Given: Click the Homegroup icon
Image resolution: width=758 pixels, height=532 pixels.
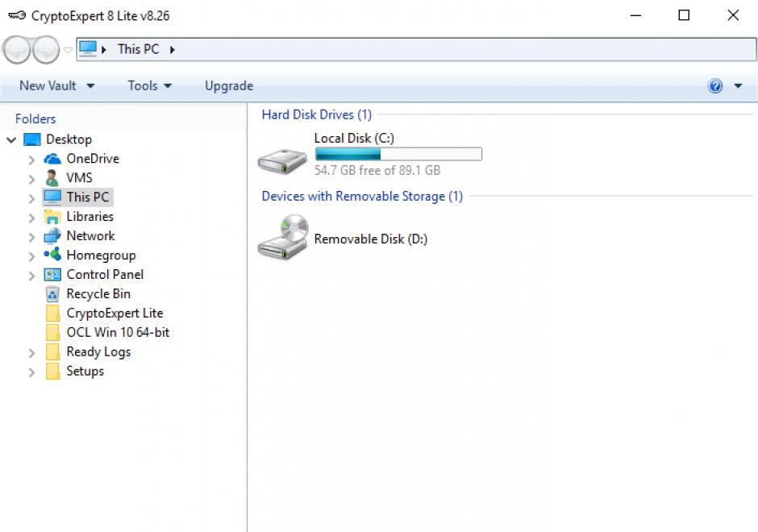Looking at the screenshot, I should click(x=52, y=254).
